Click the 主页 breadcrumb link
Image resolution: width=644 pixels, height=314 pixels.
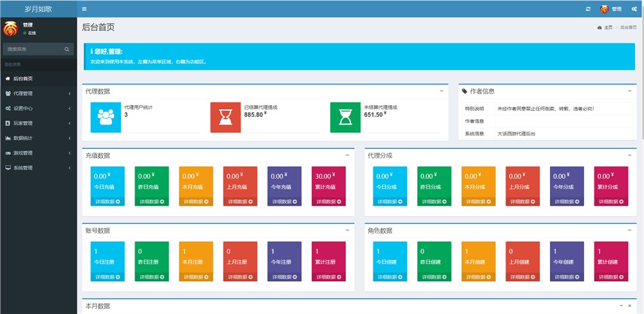[x=607, y=28]
